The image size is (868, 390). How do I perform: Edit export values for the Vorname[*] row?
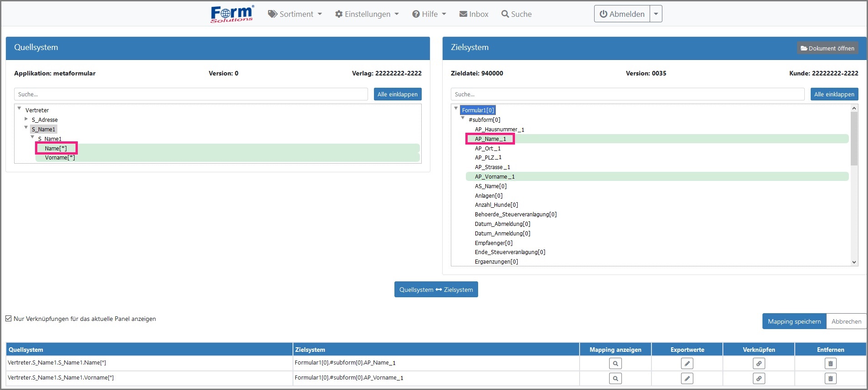pyautogui.click(x=687, y=379)
